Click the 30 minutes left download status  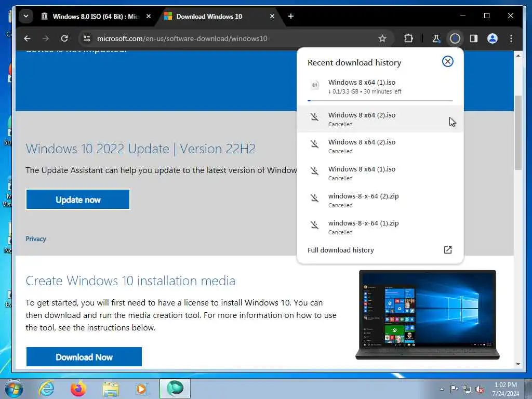click(x=382, y=91)
